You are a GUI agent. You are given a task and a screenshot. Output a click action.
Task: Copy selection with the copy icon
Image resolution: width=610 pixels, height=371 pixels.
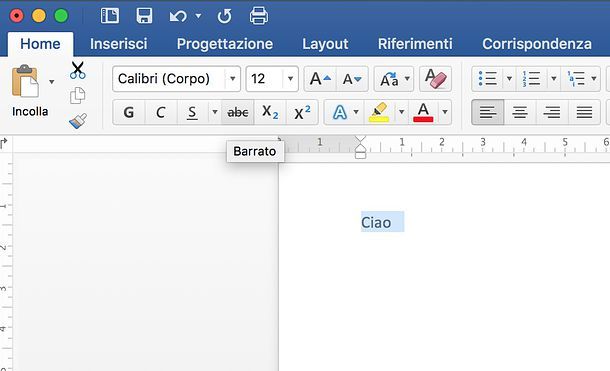click(x=77, y=96)
